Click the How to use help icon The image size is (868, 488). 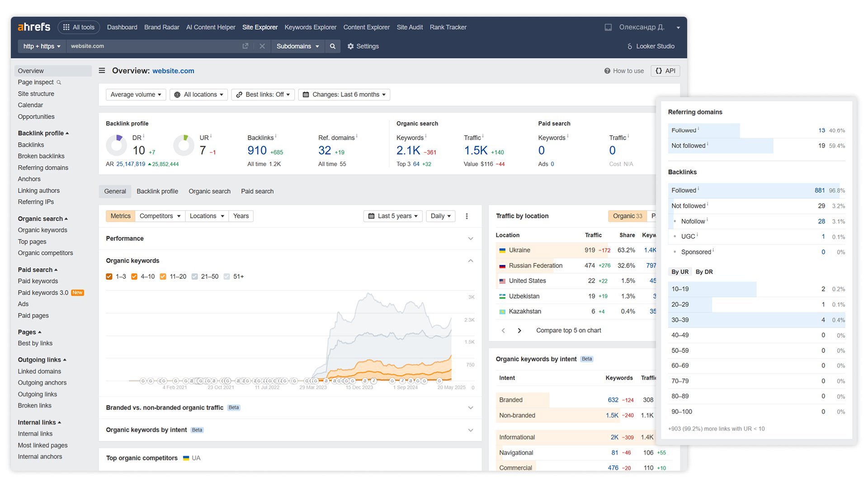(x=607, y=71)
